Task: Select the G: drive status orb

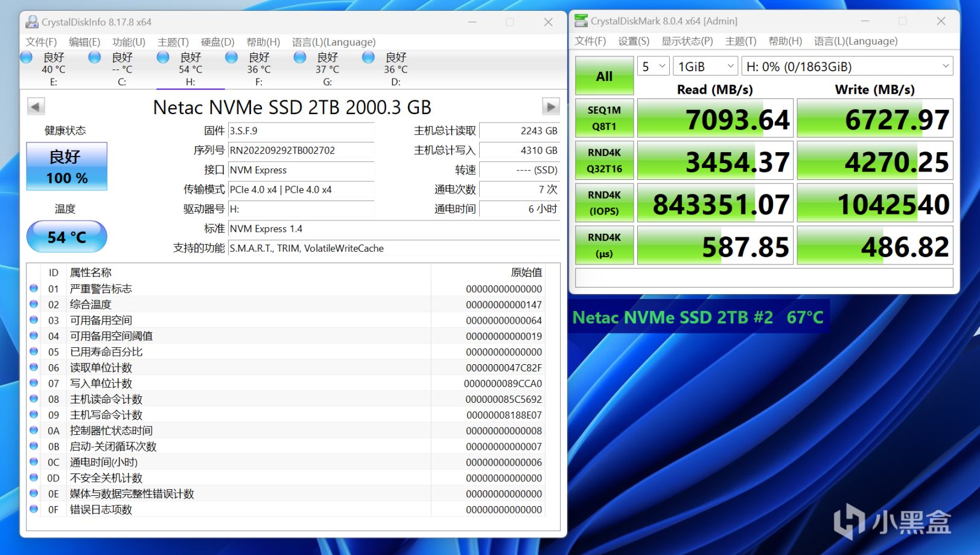Action: (x=300, y=57)
